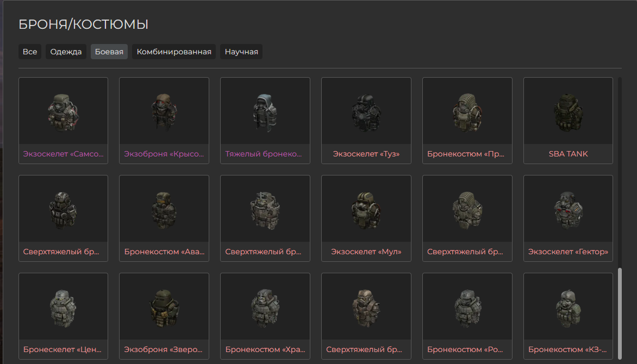Image resolution: width=637 pixels, height=364 pixels.
Task: Click the Тяжелый бронеко... purple name label
Action: (x=264, y=154)
